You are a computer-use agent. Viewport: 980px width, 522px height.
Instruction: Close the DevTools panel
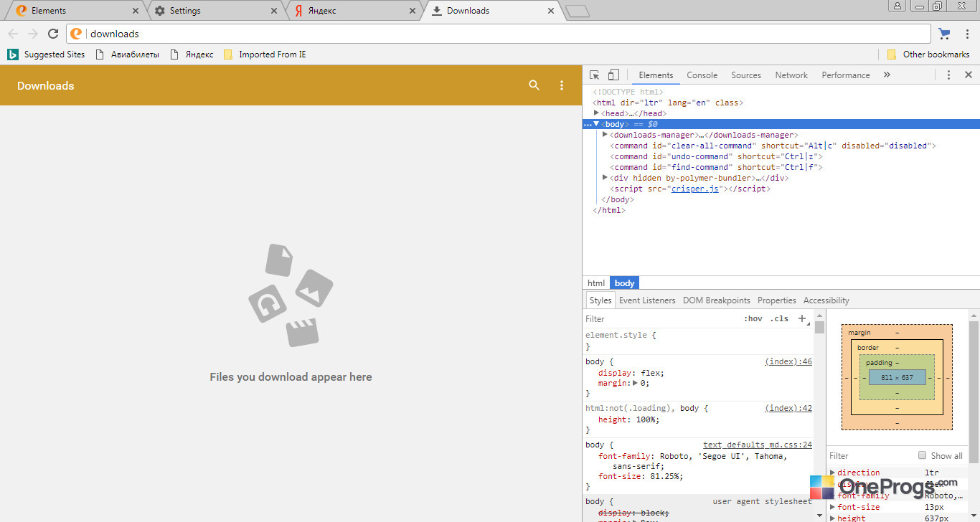968,75
